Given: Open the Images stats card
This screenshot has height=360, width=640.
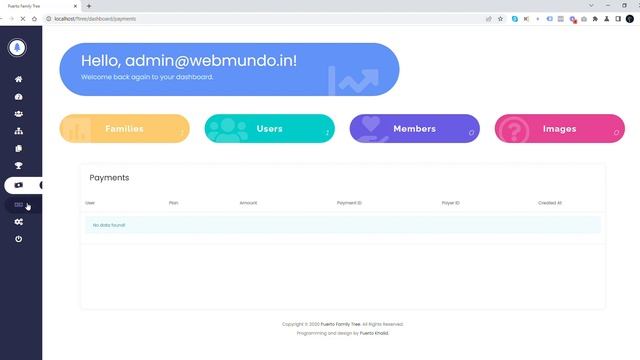Looking at the screenshot, I should tap(560, 129).
